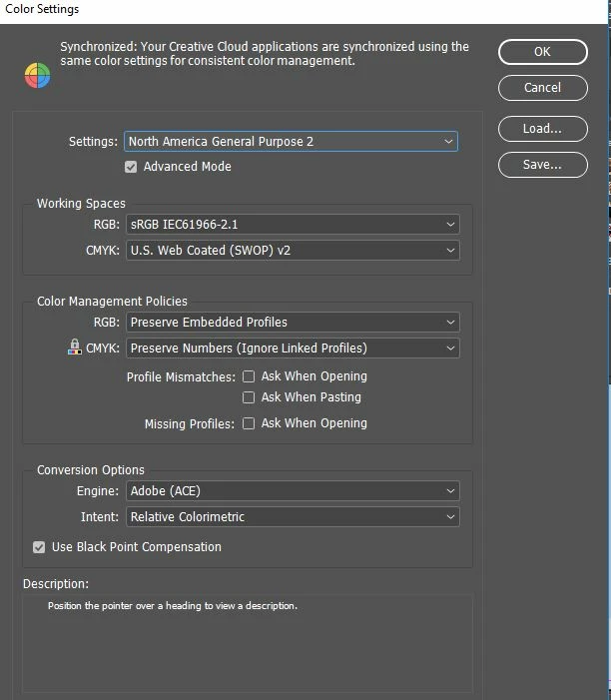The width and height of the screenshot is (611, 700).
Task: Open the rendering Intent dropdown
Action: coord(293,517)
